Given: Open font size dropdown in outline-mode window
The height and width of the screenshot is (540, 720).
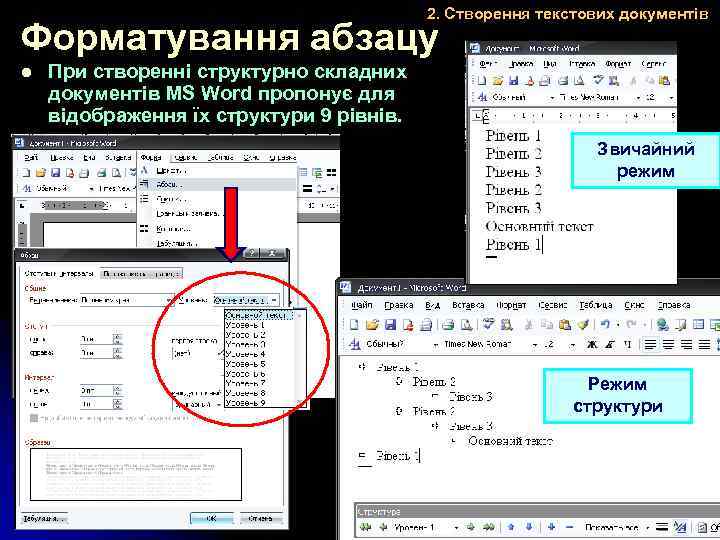Looking at the screenshot, I should click(x=572, y=344).
